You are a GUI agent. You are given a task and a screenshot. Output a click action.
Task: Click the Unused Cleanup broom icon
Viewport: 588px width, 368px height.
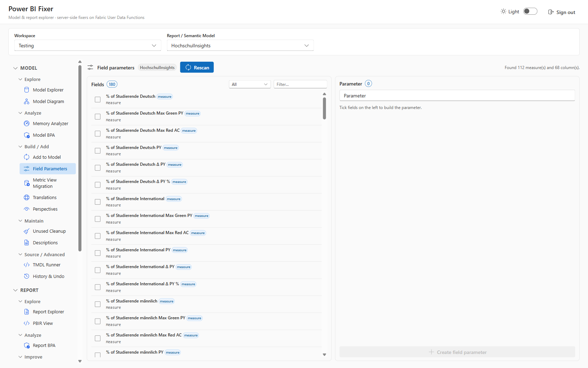click(x=27, y=231)
